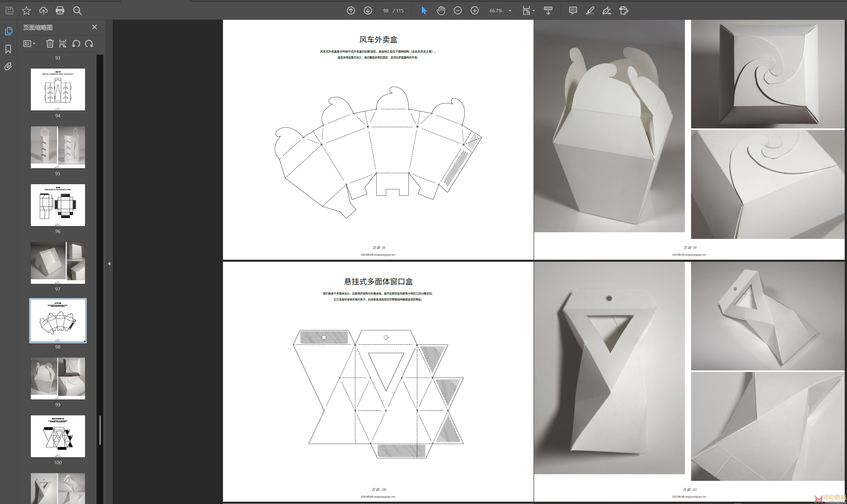The width and height of the screenshot is (847, 504).
Task: Go to the next page
Action: coord(368,11)
